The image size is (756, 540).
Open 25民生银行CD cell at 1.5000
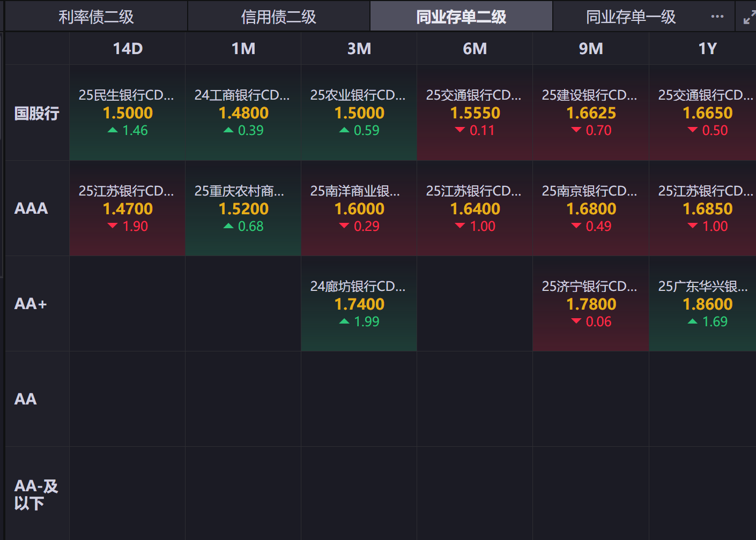click(128, 113)
